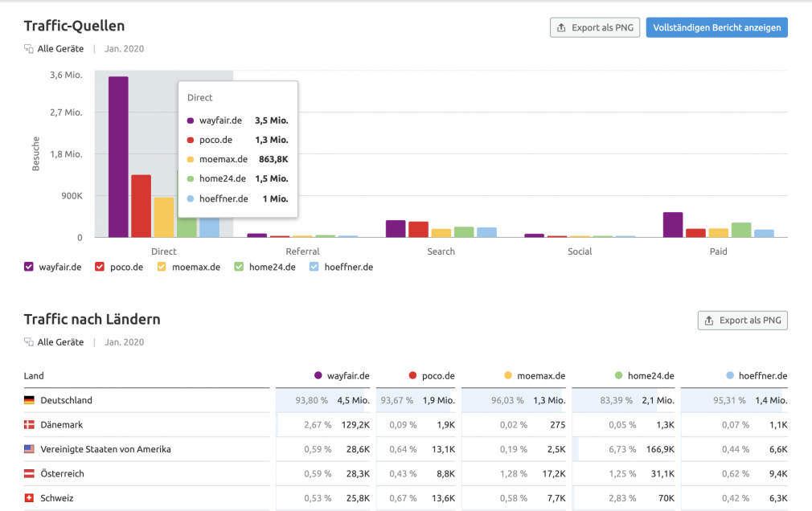Click Jan. 2020 label under Traffic-Quellen
Screen dimensions: 812x511
pyautogui.click(x=125, y=49)
